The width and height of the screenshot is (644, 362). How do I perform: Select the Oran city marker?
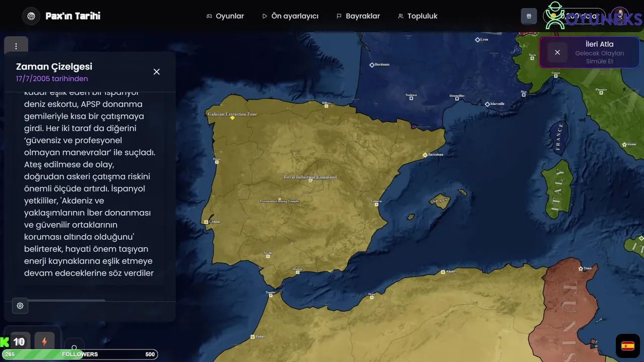pos(372,297)
